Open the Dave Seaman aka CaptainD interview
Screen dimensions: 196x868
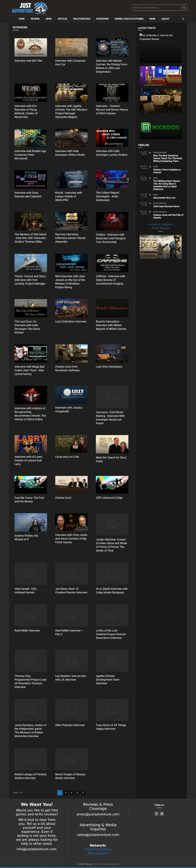pyautogui.click(x=28, y=194)
